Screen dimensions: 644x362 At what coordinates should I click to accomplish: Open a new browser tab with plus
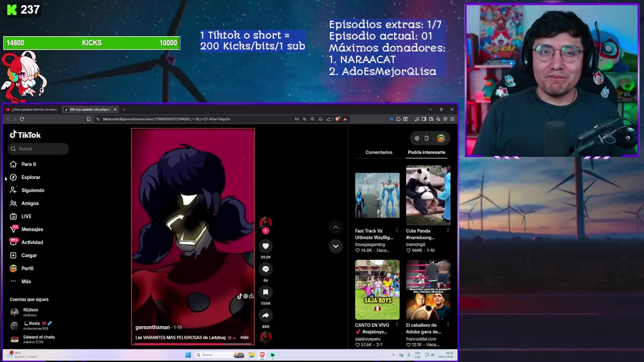124,110
